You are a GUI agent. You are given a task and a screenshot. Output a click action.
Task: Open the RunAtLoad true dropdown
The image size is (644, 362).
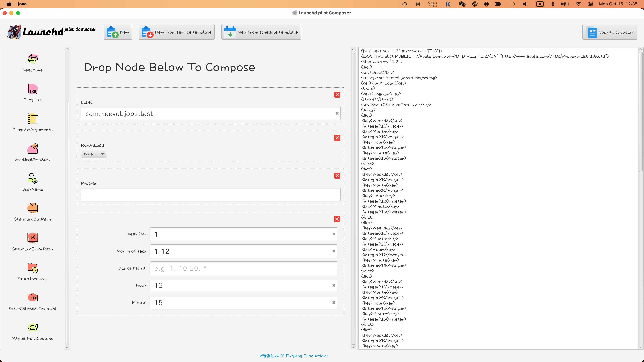coord(94,154)
